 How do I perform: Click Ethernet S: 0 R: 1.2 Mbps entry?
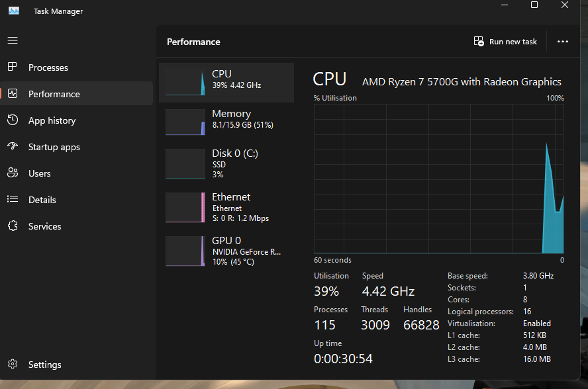226,207
